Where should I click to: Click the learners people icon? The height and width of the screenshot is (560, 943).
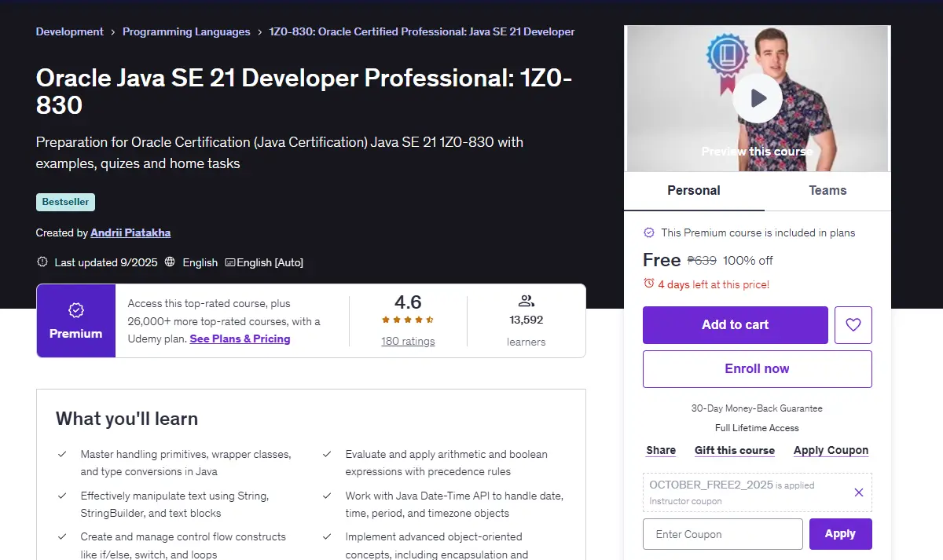[527, 301]
